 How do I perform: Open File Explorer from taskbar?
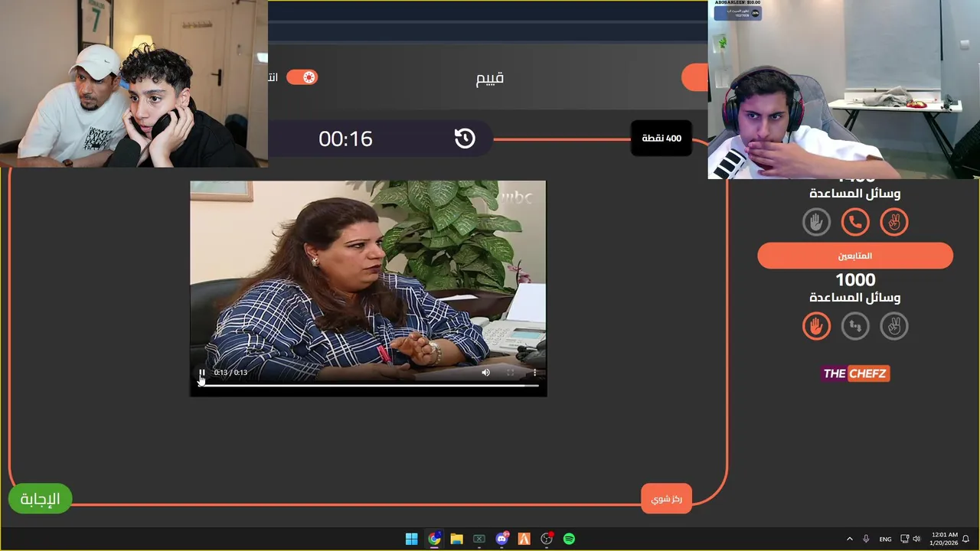456,539
